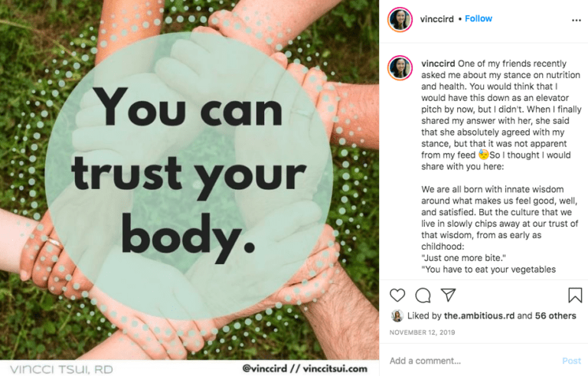This screenshot has height=376, width=588.
Task: Follow the vinccird account
Action: coord(479,19)
